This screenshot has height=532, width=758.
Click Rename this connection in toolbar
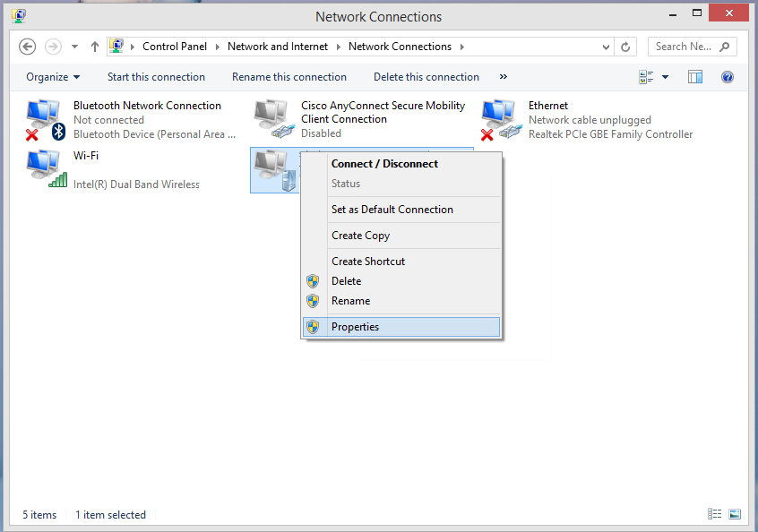(x=289, y=77)
